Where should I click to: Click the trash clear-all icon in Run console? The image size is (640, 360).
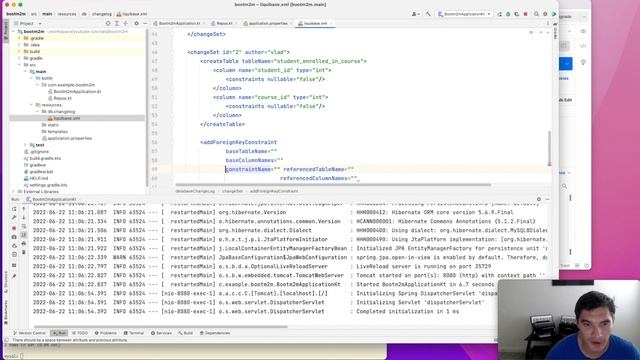[x=24, y=253]
